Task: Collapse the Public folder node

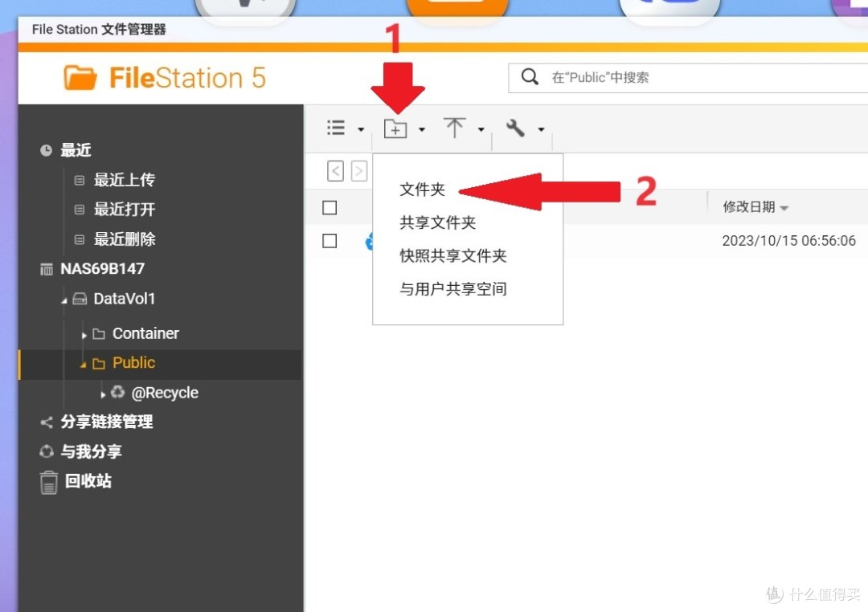Action: 83,365
